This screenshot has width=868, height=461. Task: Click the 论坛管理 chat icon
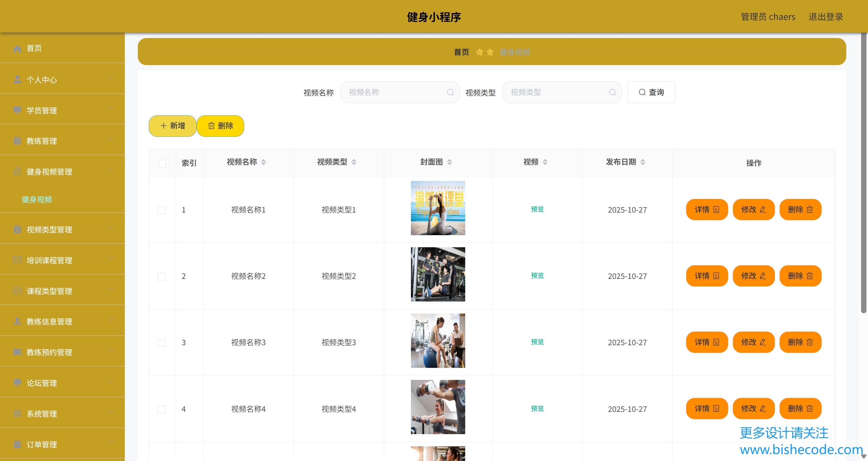point(17,383)
